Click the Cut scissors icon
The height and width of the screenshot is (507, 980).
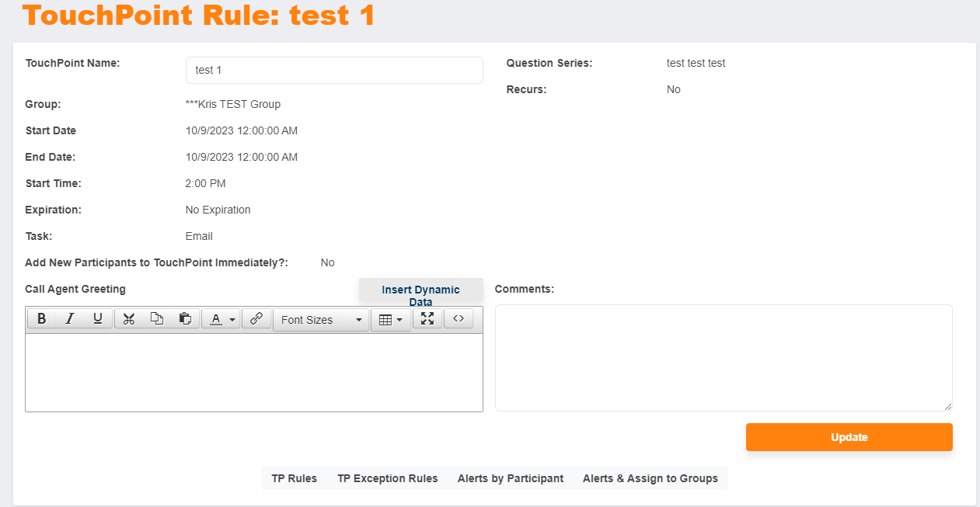click(129, 319)
